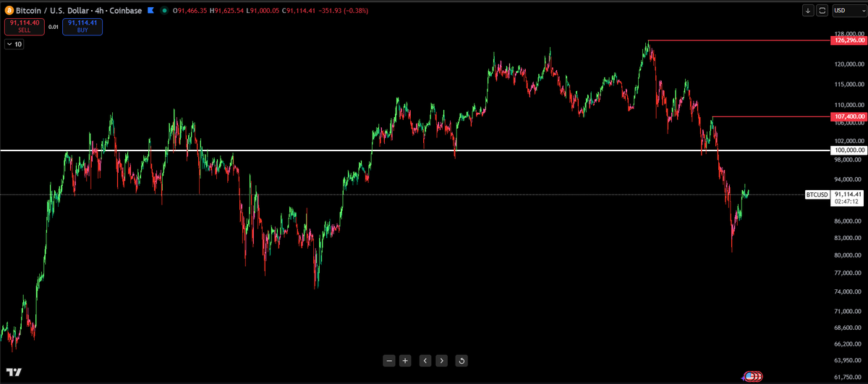The width and height of the screenshot is (868, 384).
Task: Select the 100,000.00 white horizontal line label
Action: [850, 150]
